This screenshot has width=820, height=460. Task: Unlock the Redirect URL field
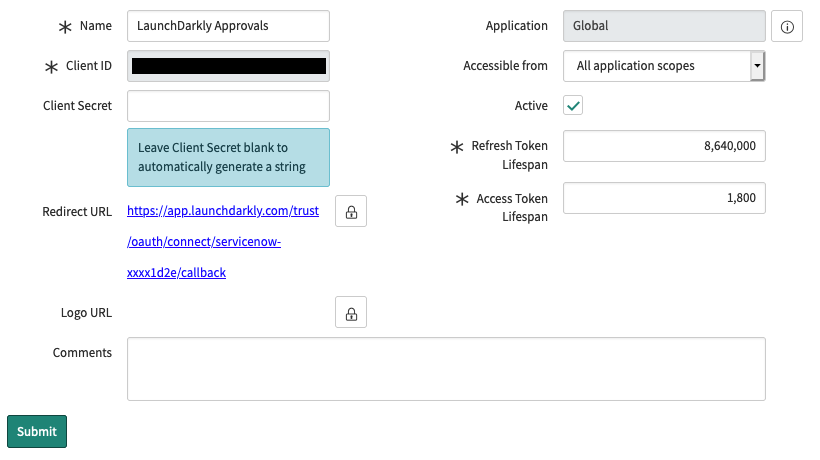[x=351, y=212]
